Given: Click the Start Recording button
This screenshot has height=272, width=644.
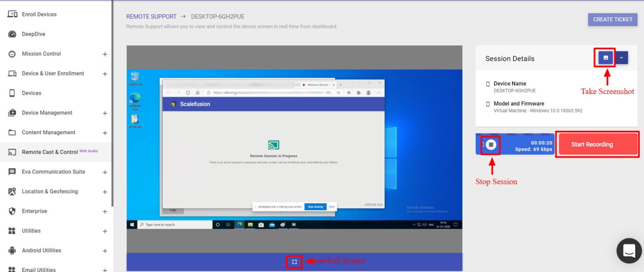Looking at the screenshot, I should (597, 144).
